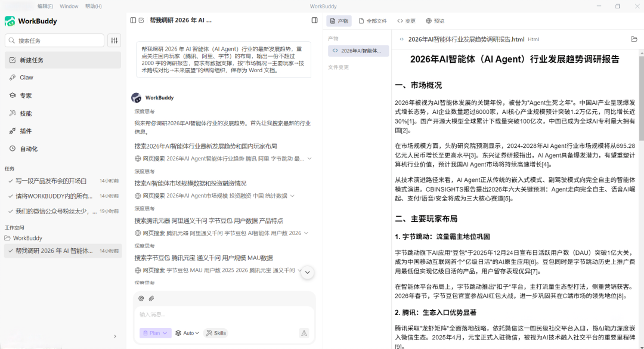Click the paperclip attach file icon
Screen dimensions: 644x349
pyautogui.click(x=151, y=298)
